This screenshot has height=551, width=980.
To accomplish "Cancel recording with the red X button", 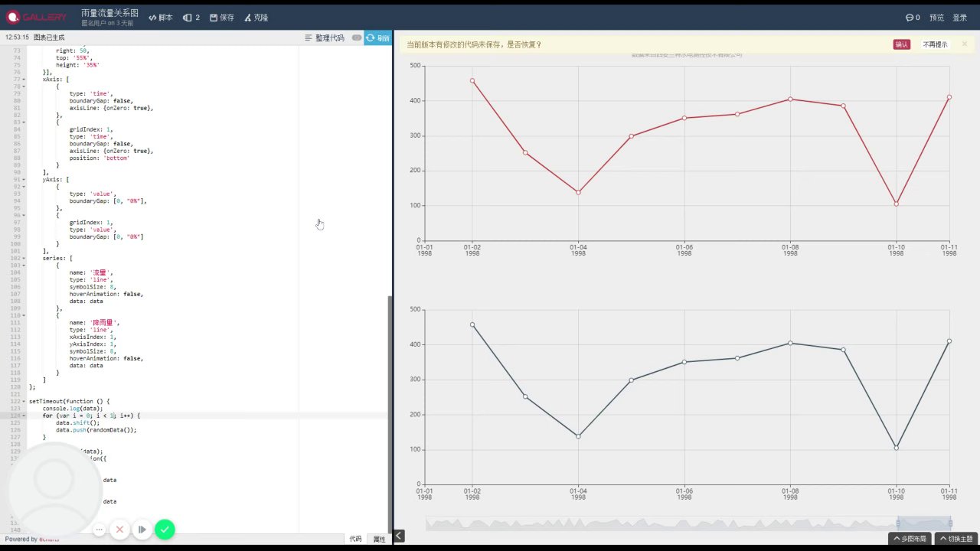I will 119,529.
